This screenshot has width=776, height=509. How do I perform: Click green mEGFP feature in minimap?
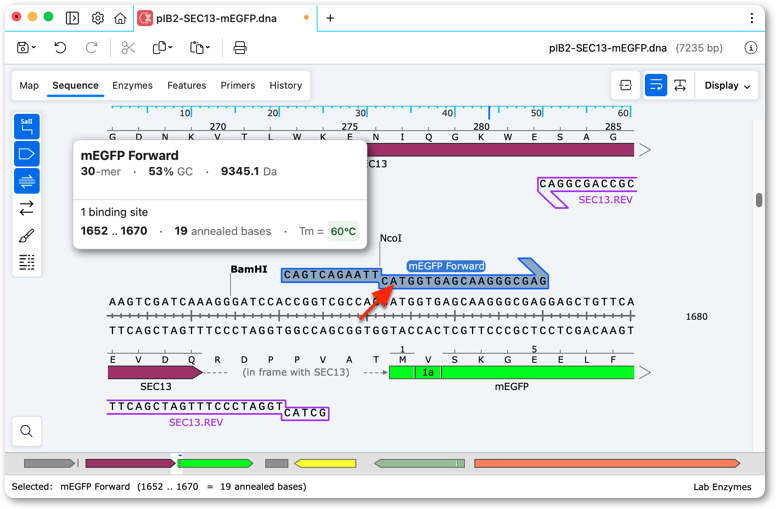[215, 463]
